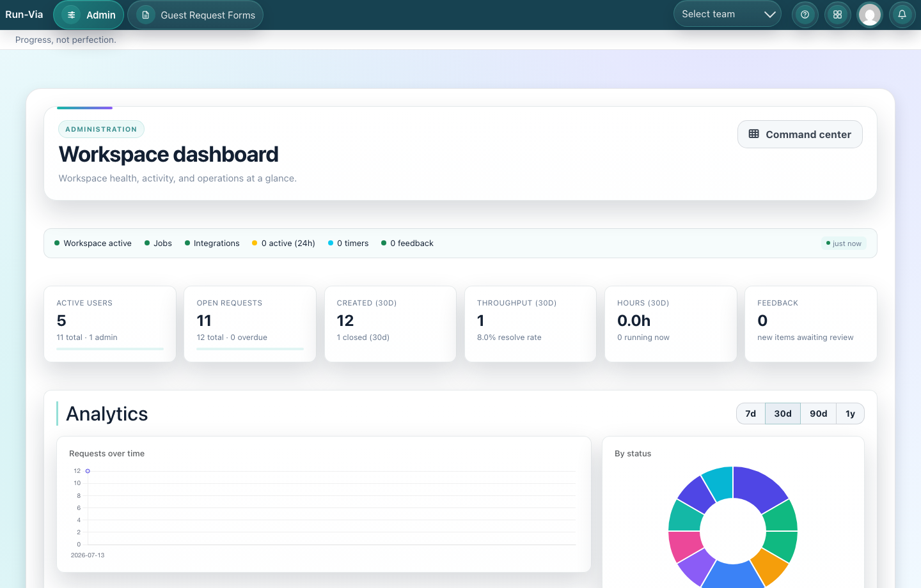
Task: Click the Select team chevron arrow
Action: coord(769,14)
